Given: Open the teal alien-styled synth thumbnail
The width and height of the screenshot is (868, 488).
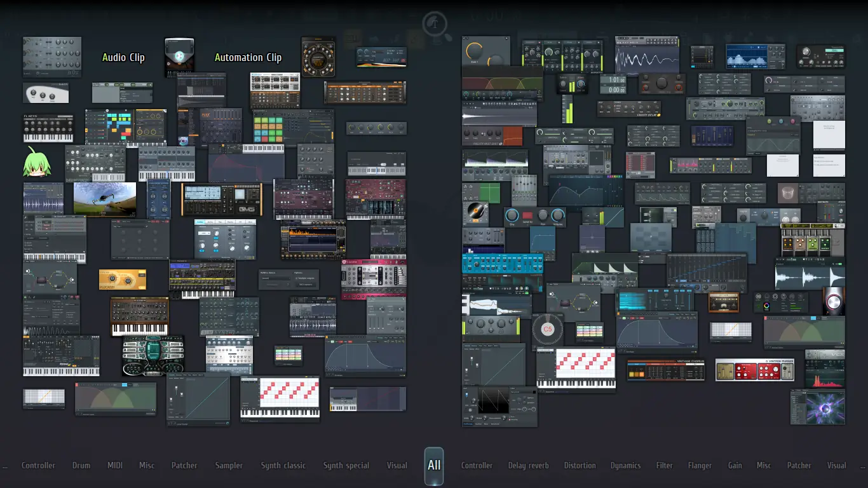Looking at the screenshot, I should [153, 356].
